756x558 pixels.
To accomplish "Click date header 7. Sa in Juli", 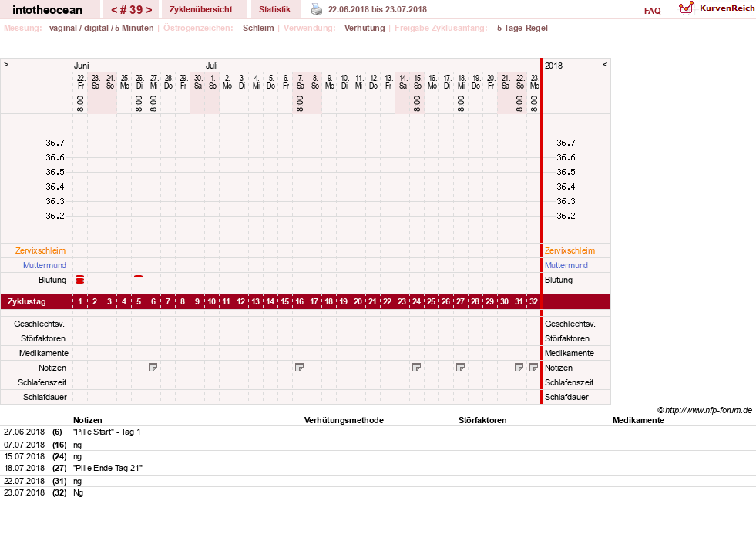I will pyautogui.click(x=301, y=82).
